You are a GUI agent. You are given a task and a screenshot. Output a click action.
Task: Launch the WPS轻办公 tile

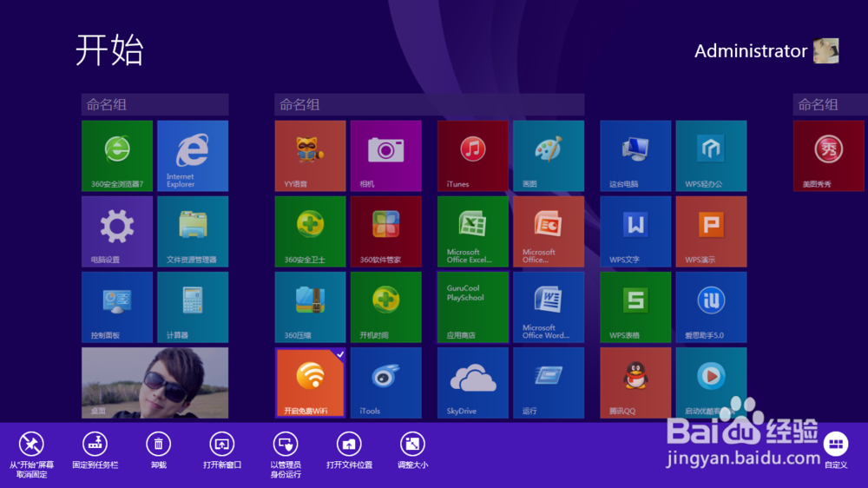coord(712,155)
